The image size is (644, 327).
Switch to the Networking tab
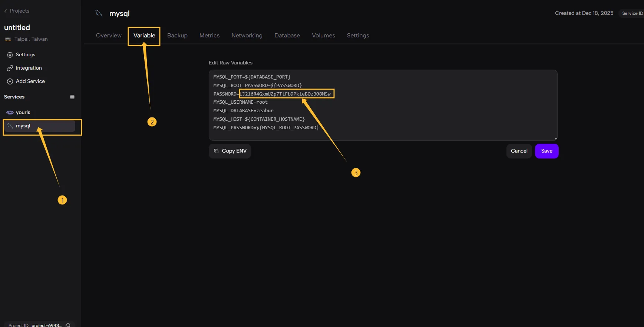(x=247, y=36)
